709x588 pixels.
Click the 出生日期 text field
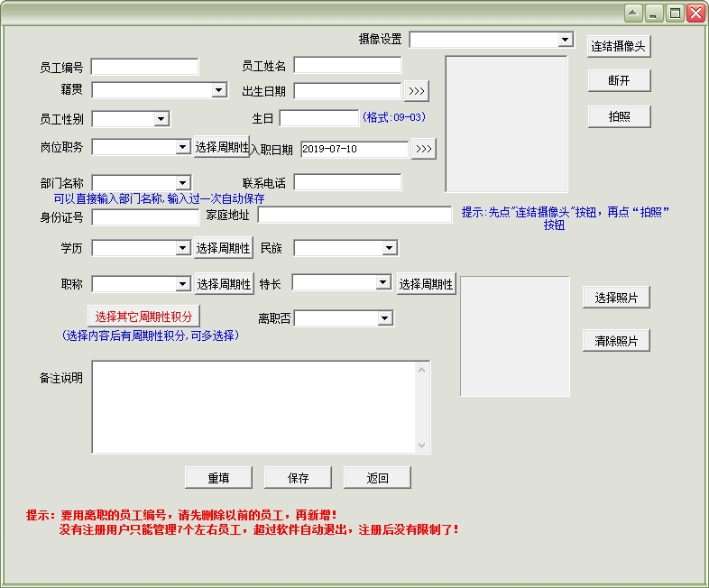[347, 91]
